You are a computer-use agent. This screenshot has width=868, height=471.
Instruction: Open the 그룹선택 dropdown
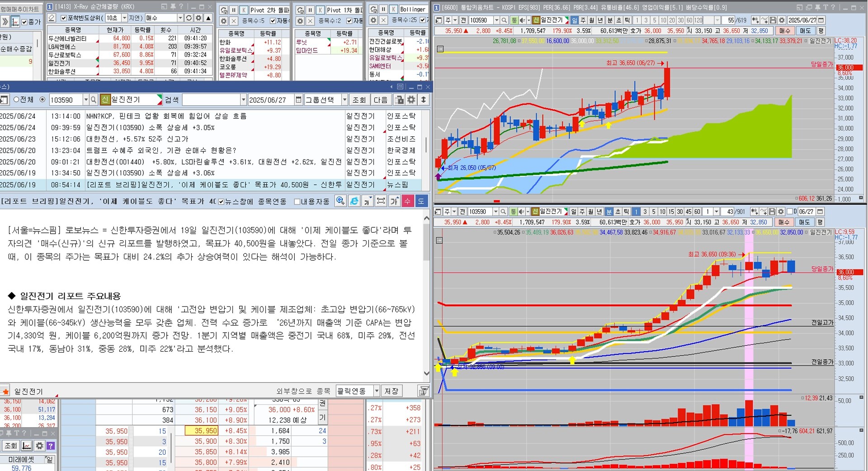(x=344, y=99)
